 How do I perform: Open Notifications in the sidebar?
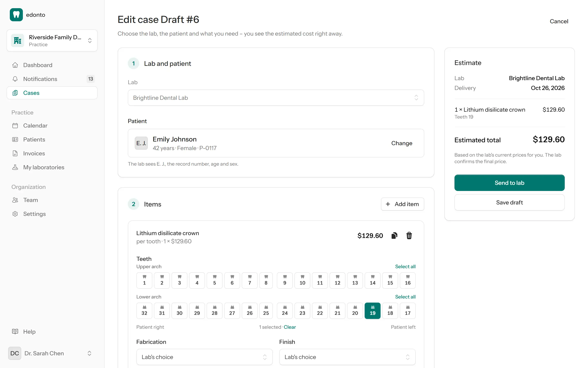tap(52, 79)
